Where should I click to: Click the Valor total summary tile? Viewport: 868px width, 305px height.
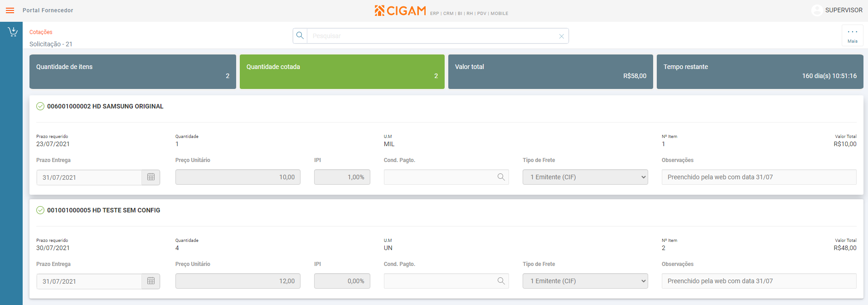[x=551, y=72]
